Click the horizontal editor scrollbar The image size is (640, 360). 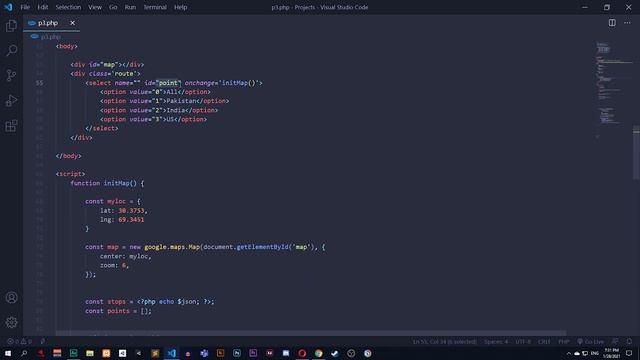click(x=311, y=333)
